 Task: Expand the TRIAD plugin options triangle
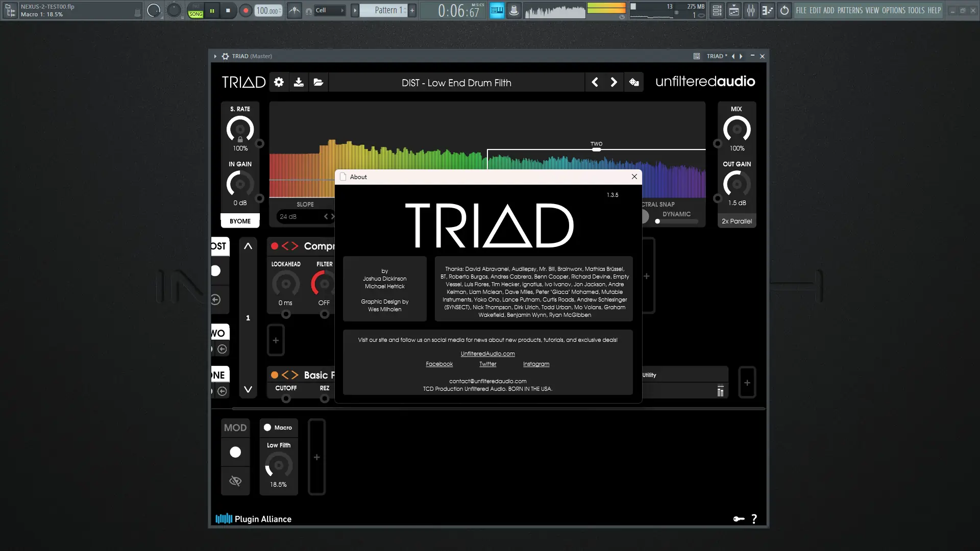coord(215,56)
